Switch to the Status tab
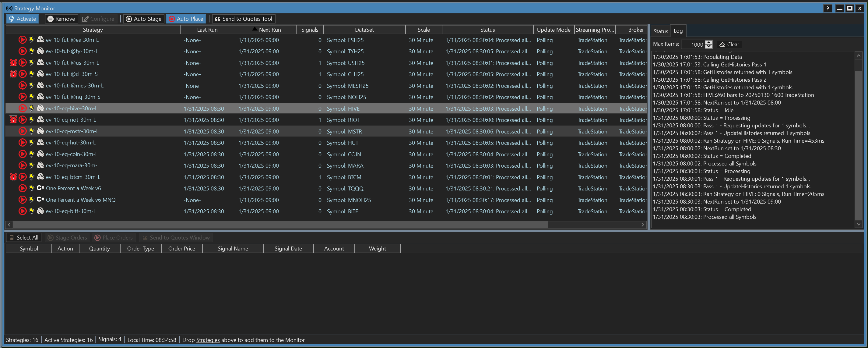 660,31
